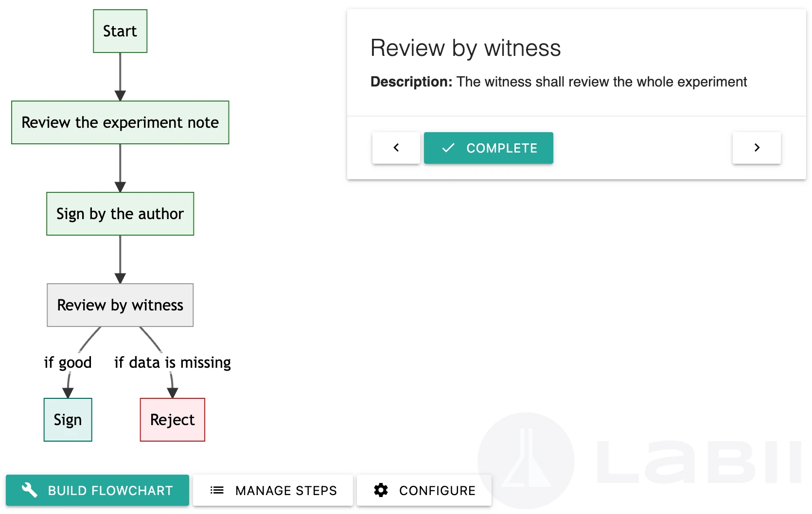Click the 'if data is missing' edge label

point(172,362)
